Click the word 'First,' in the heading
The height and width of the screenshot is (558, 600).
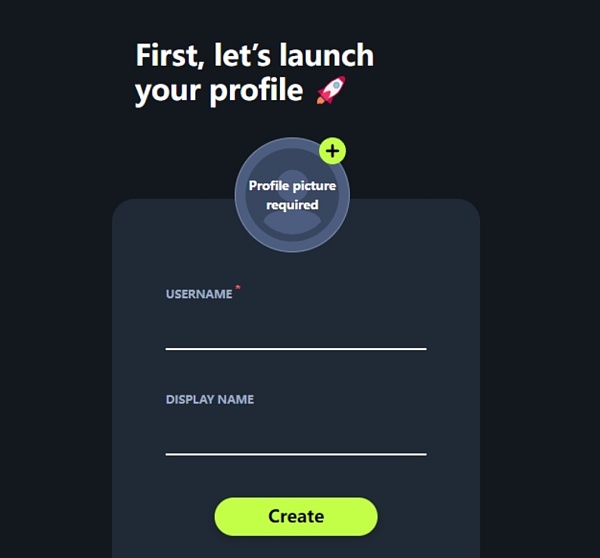click(170, 55)
